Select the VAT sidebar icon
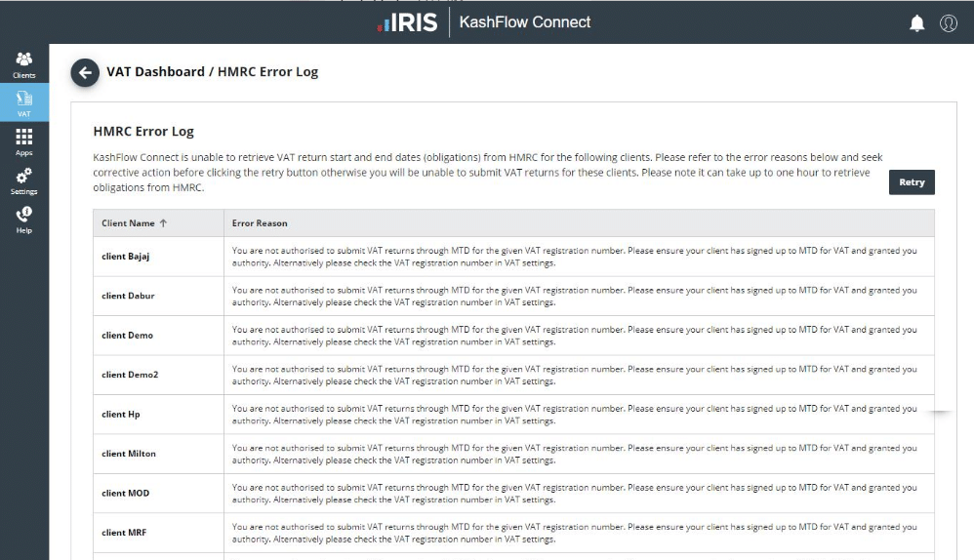This screenshot has width=974, height=560. 24,102
